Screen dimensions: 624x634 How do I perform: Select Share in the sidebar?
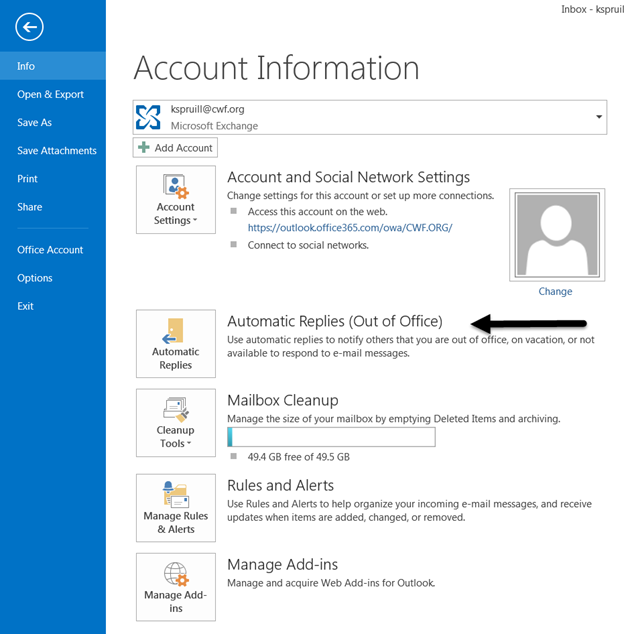click(53, 207)
